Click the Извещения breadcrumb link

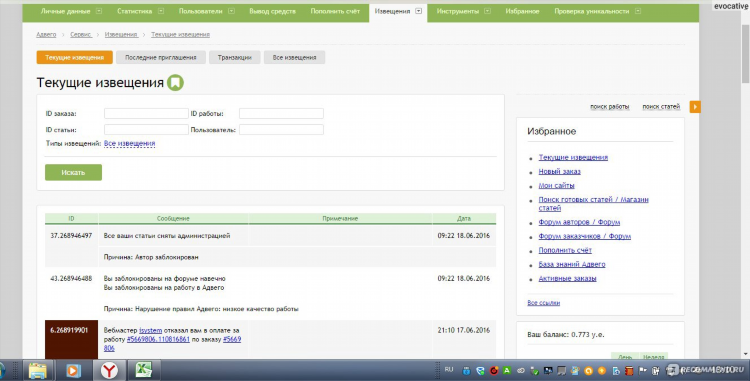pos(121,34)
